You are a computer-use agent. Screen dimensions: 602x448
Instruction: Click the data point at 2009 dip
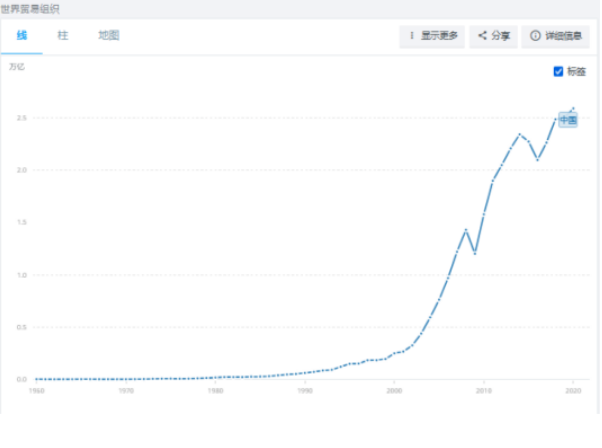pos(475,253)
